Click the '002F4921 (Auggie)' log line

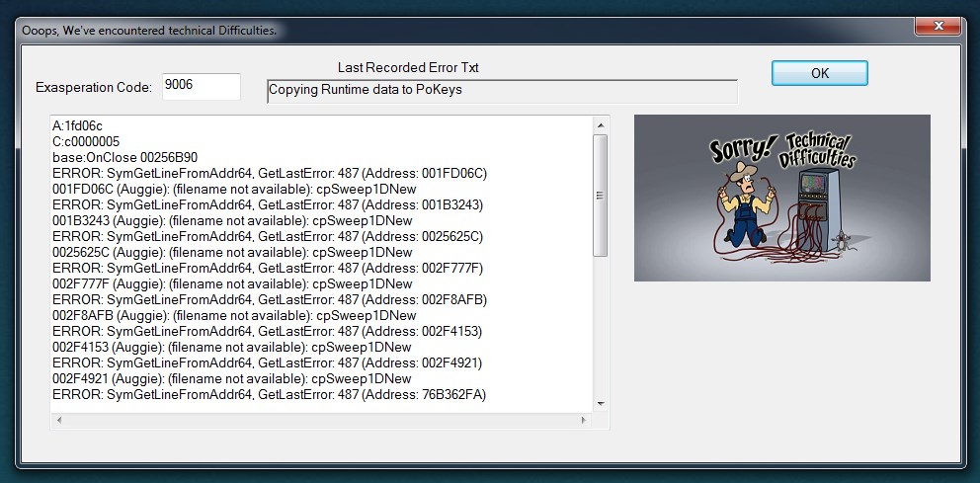click(231, 378)
